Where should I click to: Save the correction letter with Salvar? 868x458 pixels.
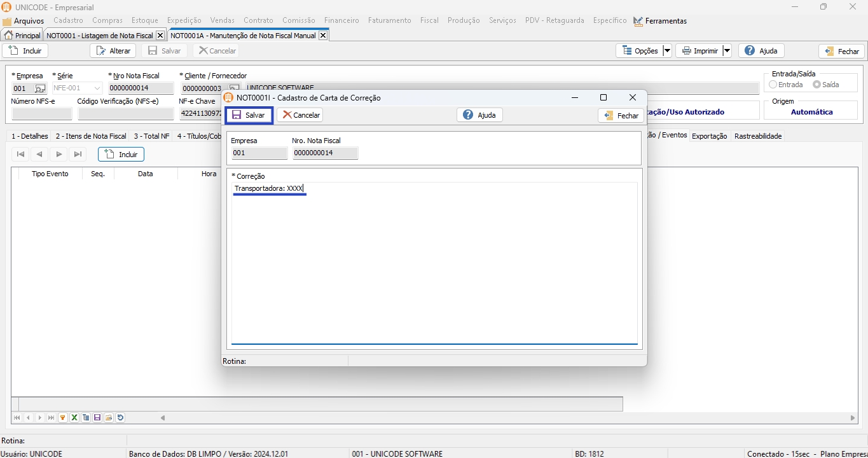pos(249,115)
